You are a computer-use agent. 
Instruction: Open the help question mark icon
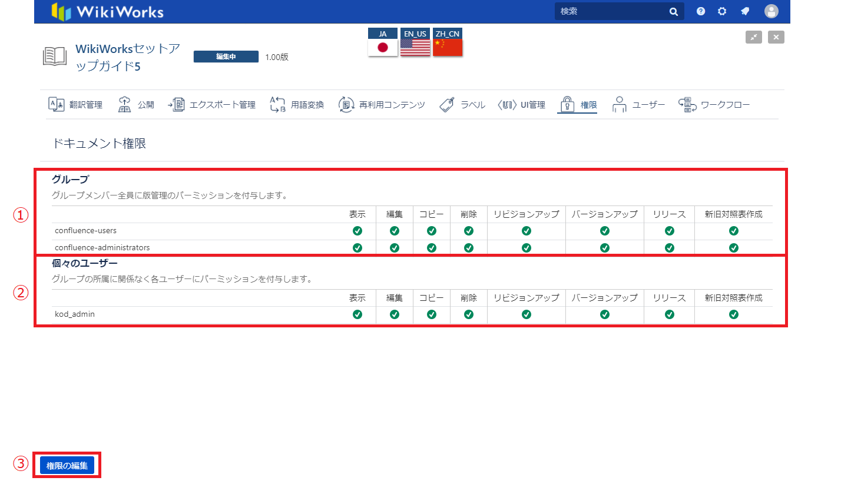(700, 11)
